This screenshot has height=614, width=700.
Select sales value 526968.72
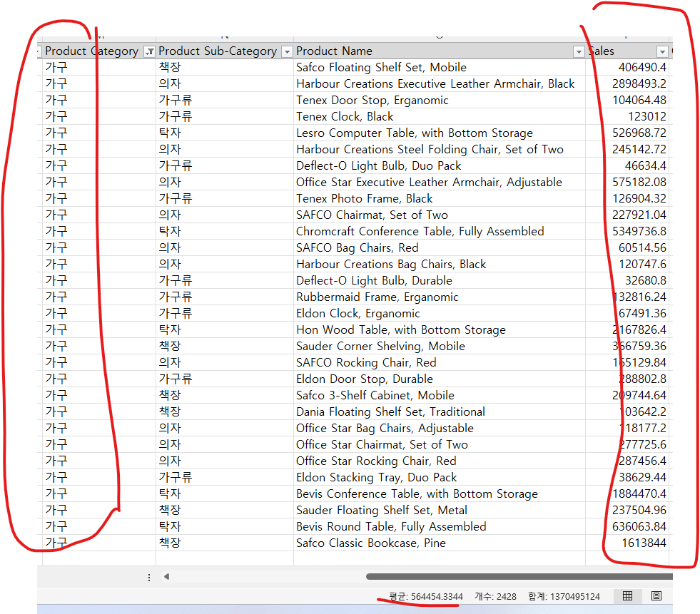tap(627, 133)
